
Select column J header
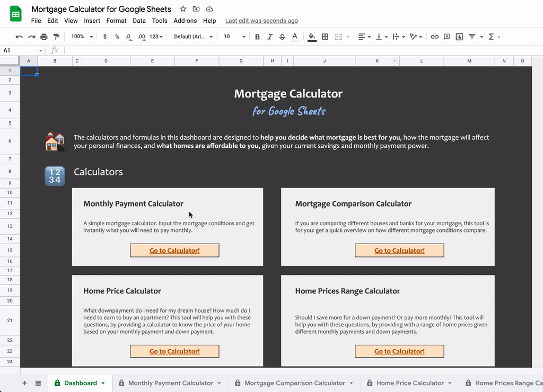click(325, 61)
